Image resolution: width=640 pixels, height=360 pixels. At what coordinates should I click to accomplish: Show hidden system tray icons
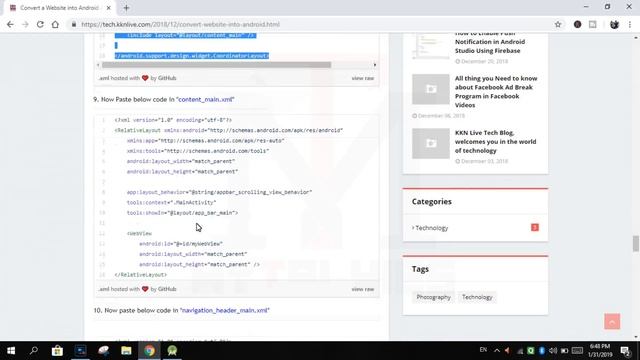pos(497,351)
